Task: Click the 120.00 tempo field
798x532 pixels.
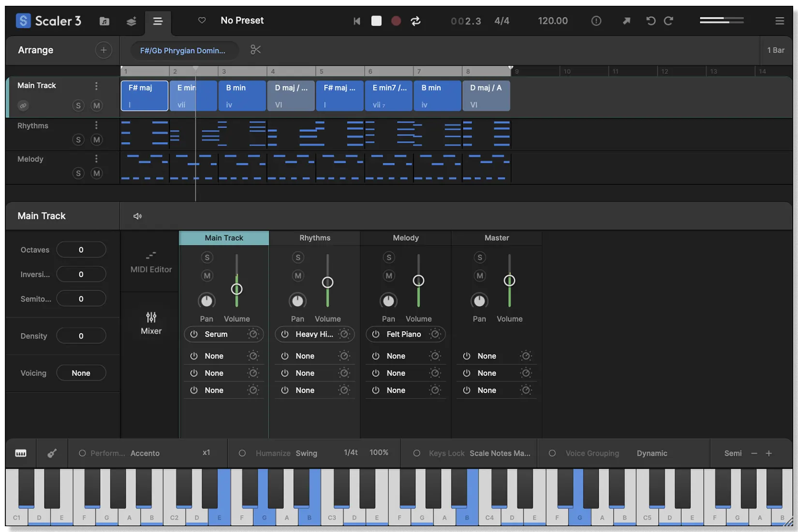Action: [553, 21]
